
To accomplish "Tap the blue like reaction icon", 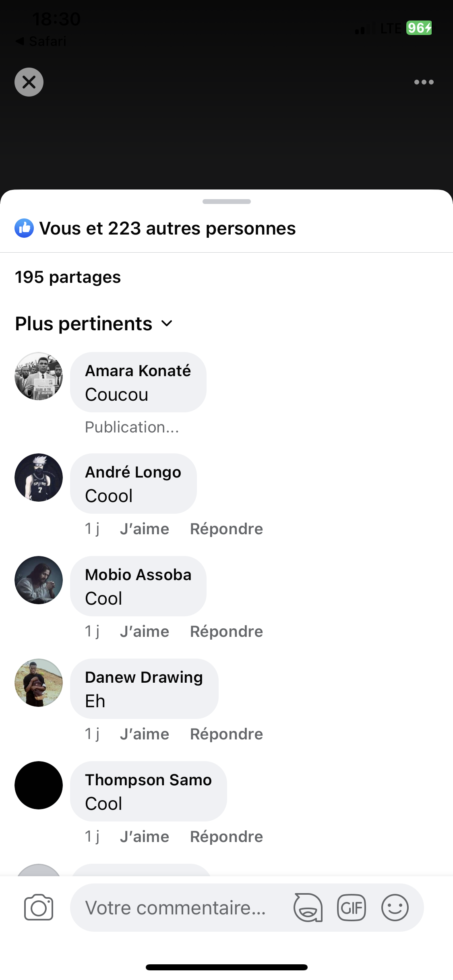I will pyautogui.click(x=24, y=229).
